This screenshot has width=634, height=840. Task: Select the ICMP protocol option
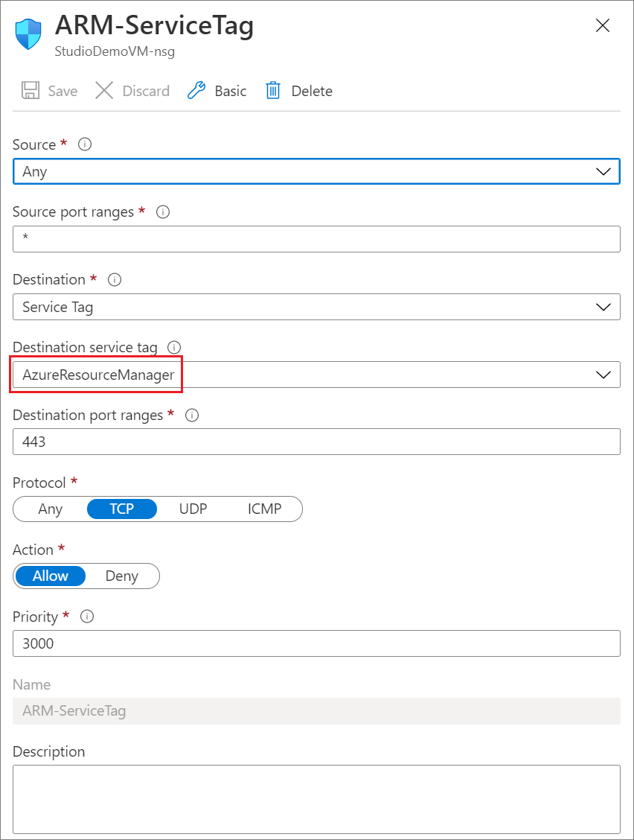point(264,509)
